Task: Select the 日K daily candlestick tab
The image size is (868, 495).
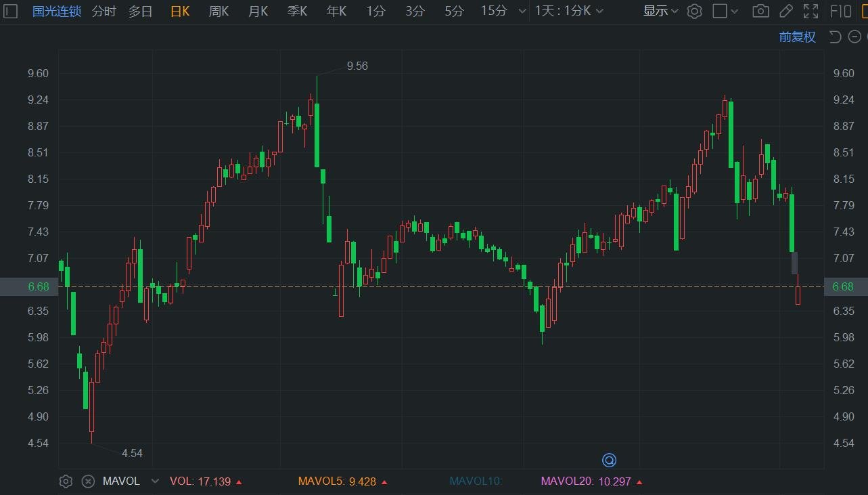Action: tap(180, 11)
